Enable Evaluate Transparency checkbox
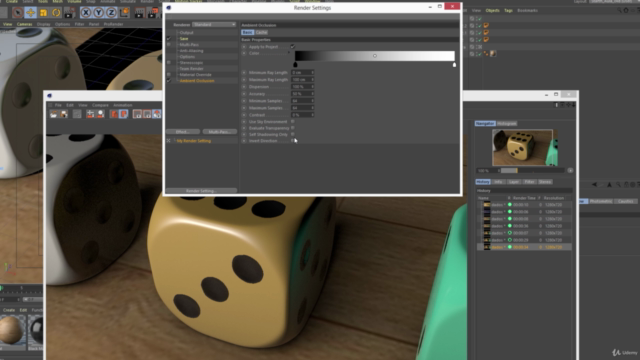Viewport: 640px width, 360px height. (293, 128)
